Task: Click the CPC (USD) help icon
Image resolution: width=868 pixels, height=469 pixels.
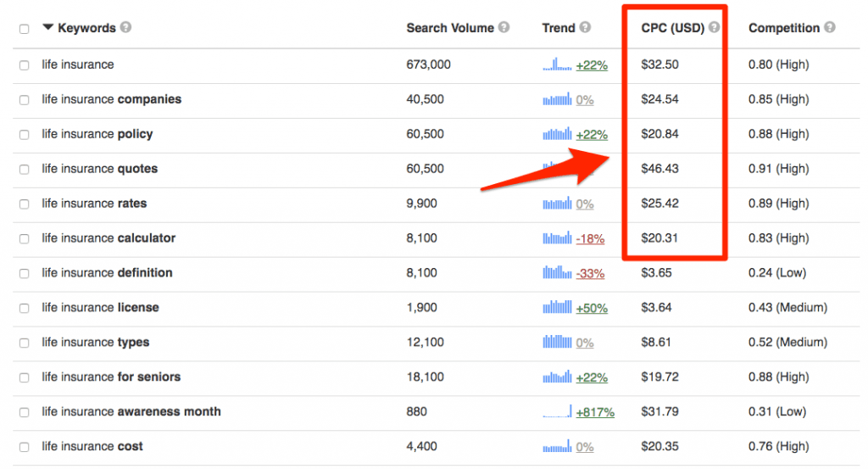Action: click(x=715, y=27)
